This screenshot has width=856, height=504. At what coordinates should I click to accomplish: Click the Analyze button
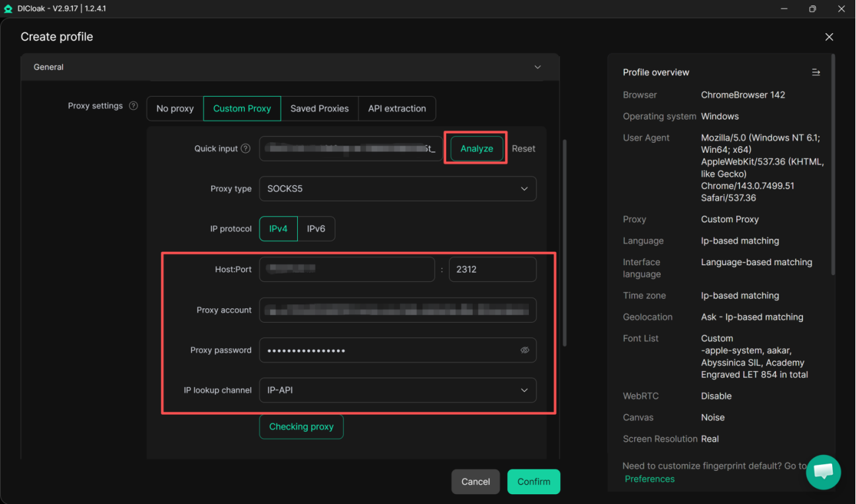pyautogui.click(x=477, y=149)
